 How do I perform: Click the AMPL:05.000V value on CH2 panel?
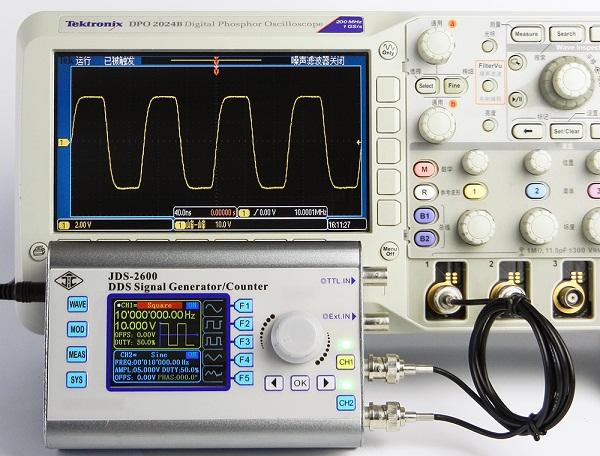tap(137, 370)
